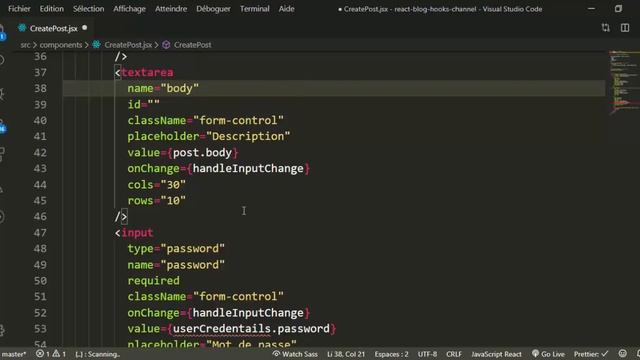Screen dimensions: 640x360
Task: Click the Watch Sass eye button
Action: click(x=295, y=354)
